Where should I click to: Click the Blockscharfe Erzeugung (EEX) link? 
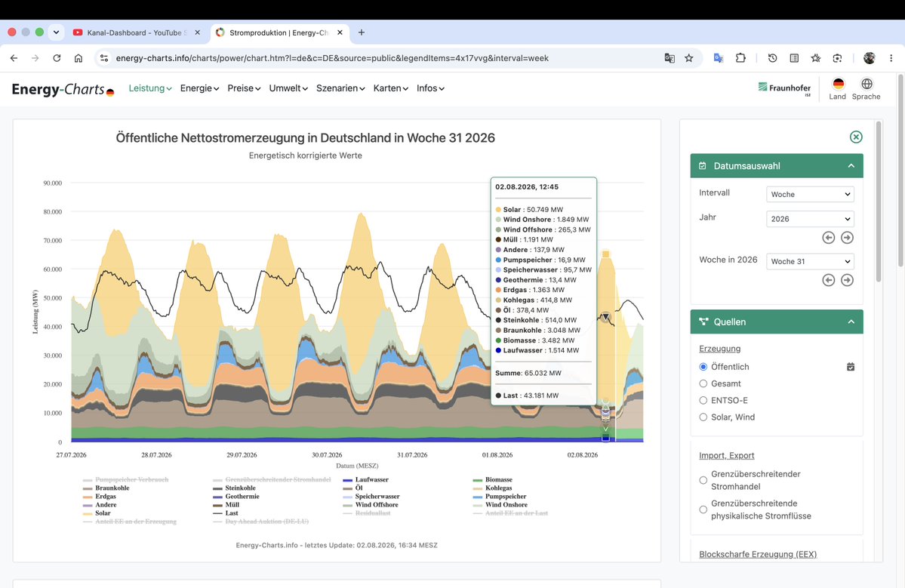758,555
